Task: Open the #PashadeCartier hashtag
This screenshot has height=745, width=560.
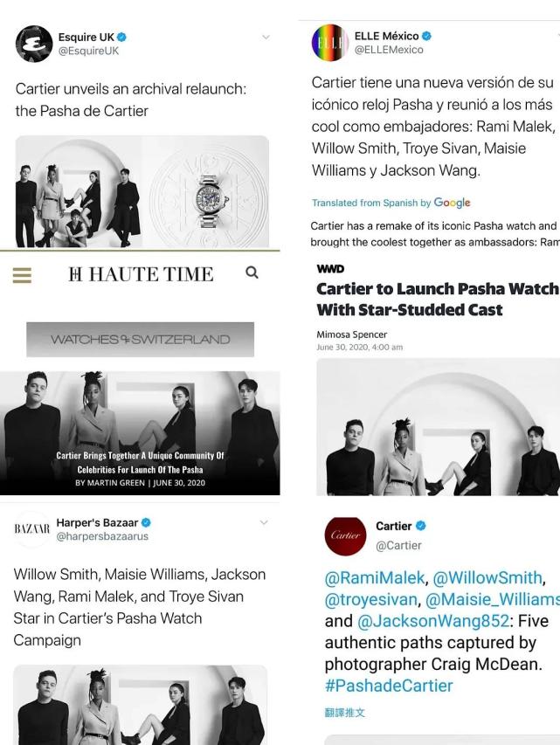Action: coord(389,686)
